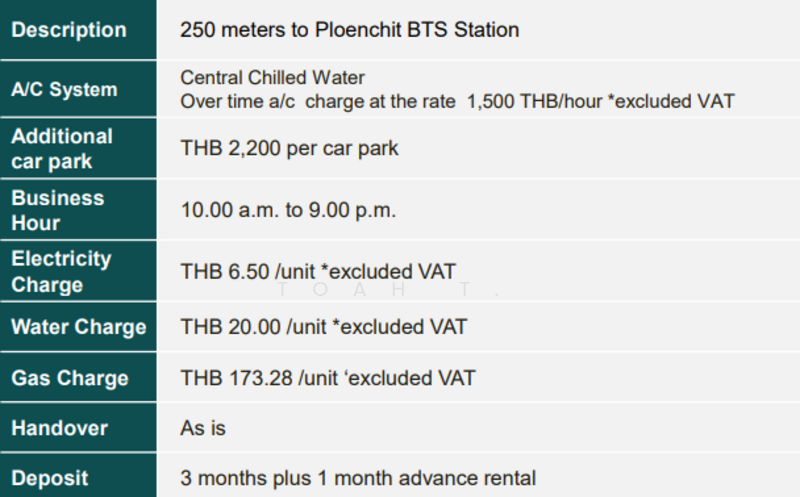The image size is (800, 497).
Task: Click the overtime a/c charge 1,500 THB/hour line
Action: pyautogui.click(x=457, y=101)
